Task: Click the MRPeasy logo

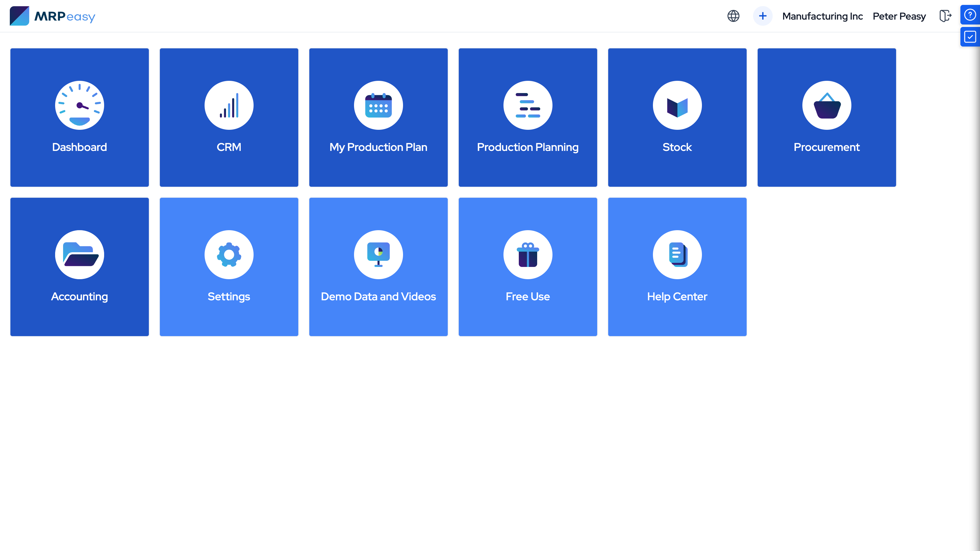Action: click(x=52, y=16)
